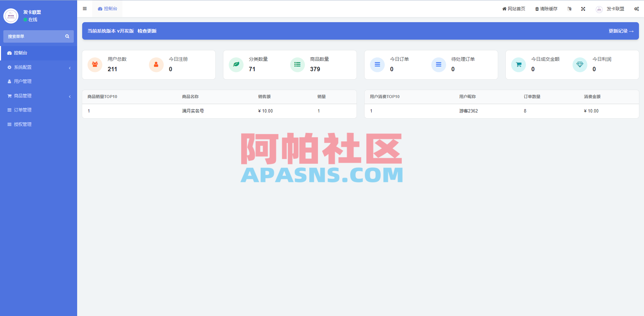The height and width of the screenshot is (316, 644).
Task: Select the 用户管理 sidebar item
Action: [22, 81]
